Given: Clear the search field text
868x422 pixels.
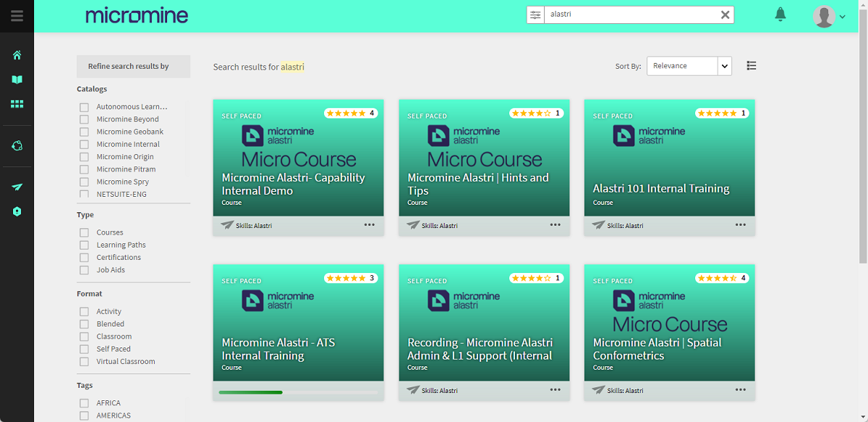Looking at the screenshot, I should (x=725, y=14).
